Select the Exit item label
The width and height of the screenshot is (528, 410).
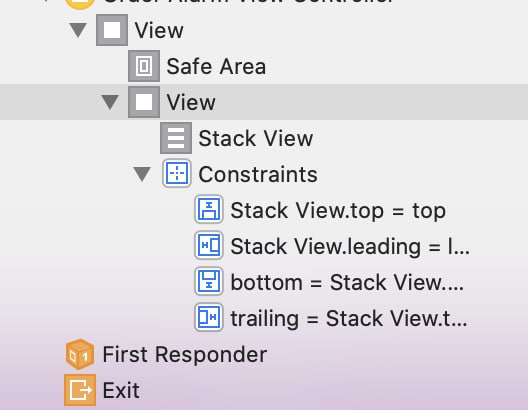click(121, 390)
